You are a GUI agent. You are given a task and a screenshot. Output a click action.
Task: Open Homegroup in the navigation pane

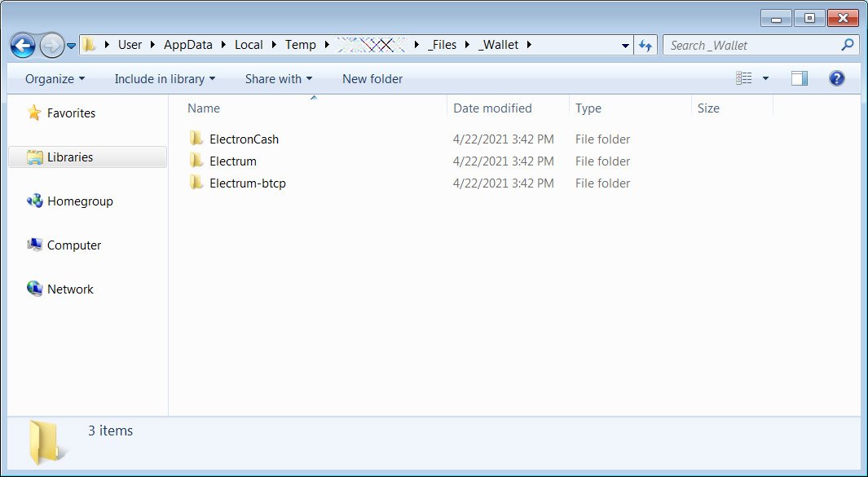pyautogui.click(x=79, y=201)
